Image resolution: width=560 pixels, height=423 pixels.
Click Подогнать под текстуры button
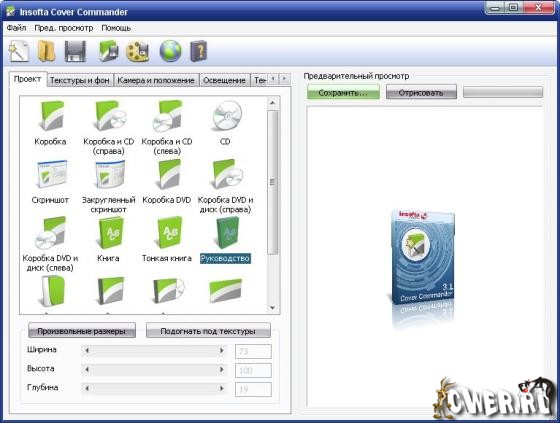click(x=208, y=331)
